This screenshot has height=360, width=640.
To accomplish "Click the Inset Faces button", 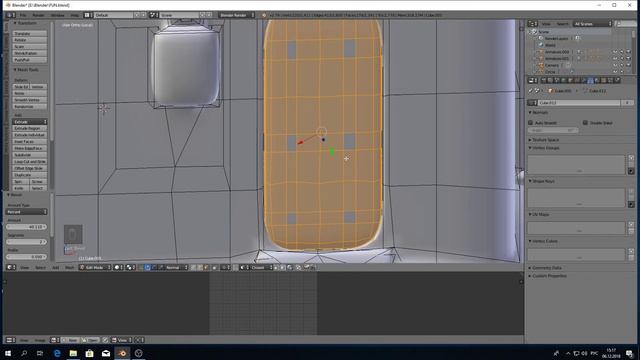I will coord(29,142).
